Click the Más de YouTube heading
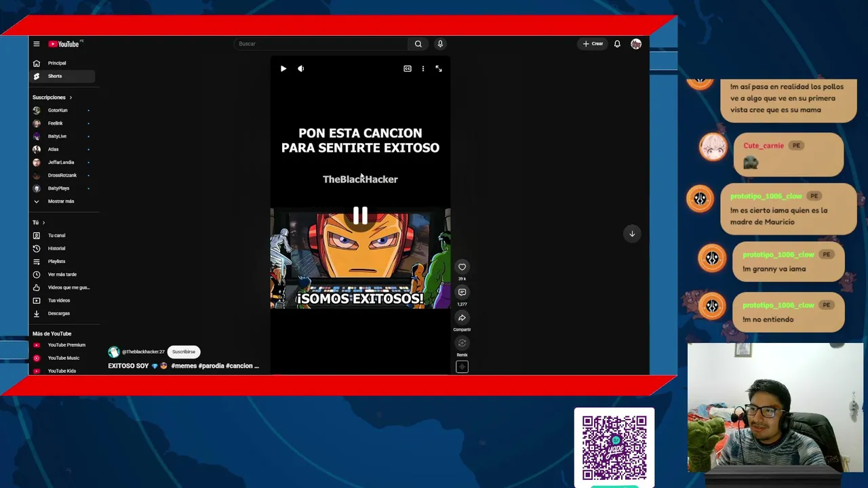Image resolution: width=868 pixels, height=488 pixels. pos(52,333)
